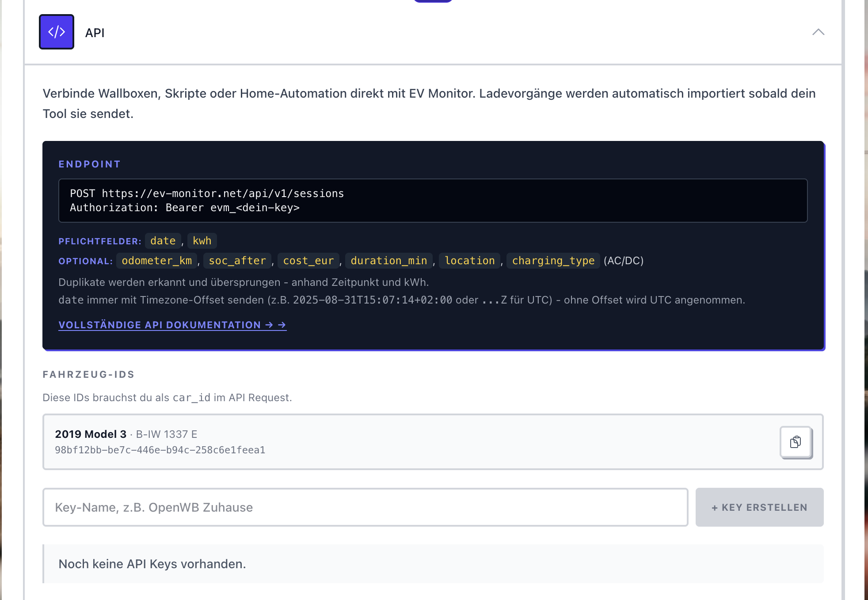Viewport: 868px width, 600px height.
Task: Click the arrow at the end of documentation link
Action: [282, 325]
